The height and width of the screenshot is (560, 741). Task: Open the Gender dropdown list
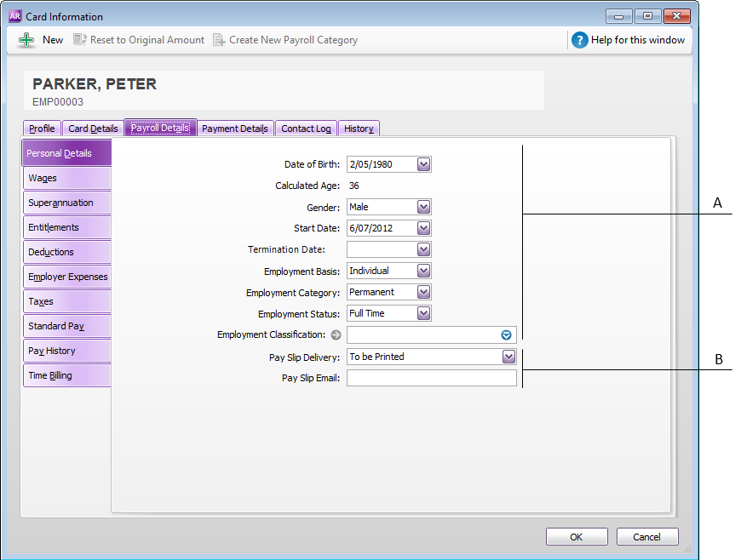pyautogui.click(x=424, y=207)
